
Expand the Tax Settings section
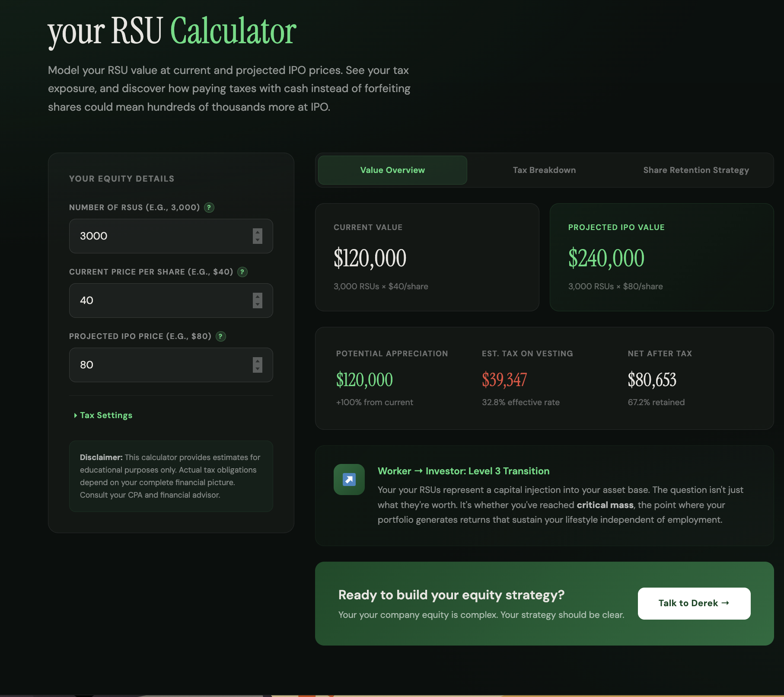click(x=106, y=416)
